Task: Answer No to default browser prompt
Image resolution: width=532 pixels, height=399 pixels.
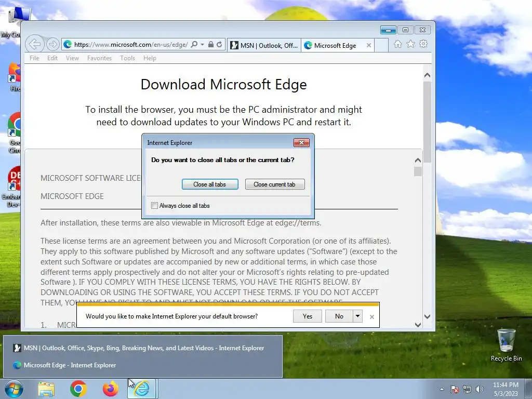Action: tap(339, 316)
